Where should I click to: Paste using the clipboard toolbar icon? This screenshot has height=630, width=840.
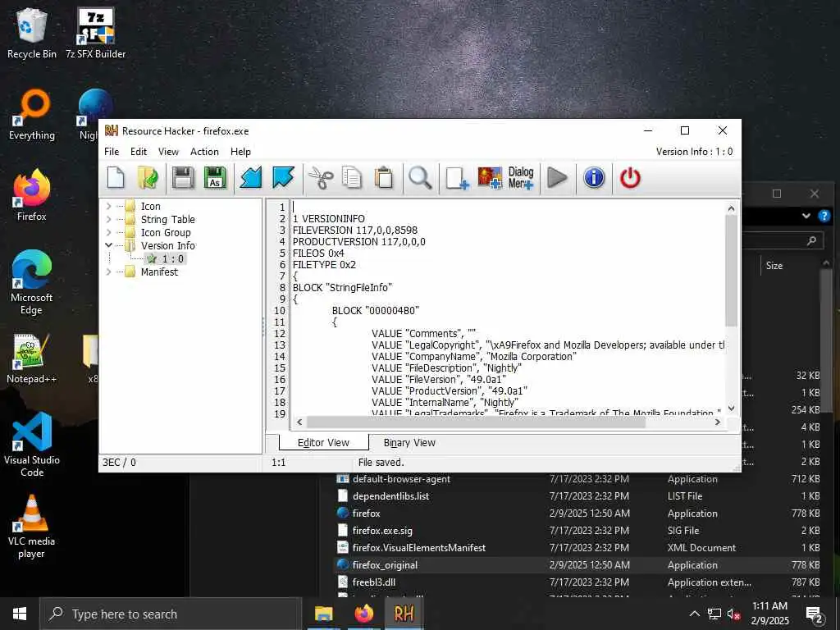click(384, 178)
